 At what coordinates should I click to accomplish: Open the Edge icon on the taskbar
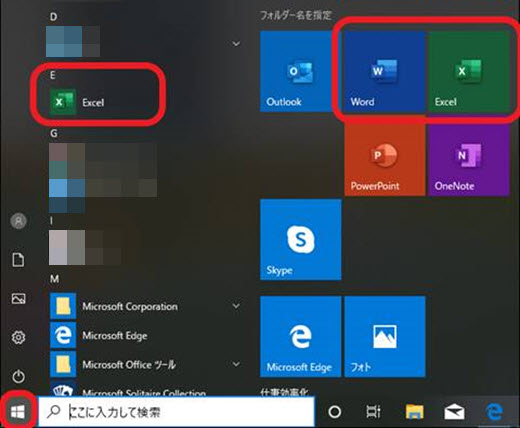point(494,412)
